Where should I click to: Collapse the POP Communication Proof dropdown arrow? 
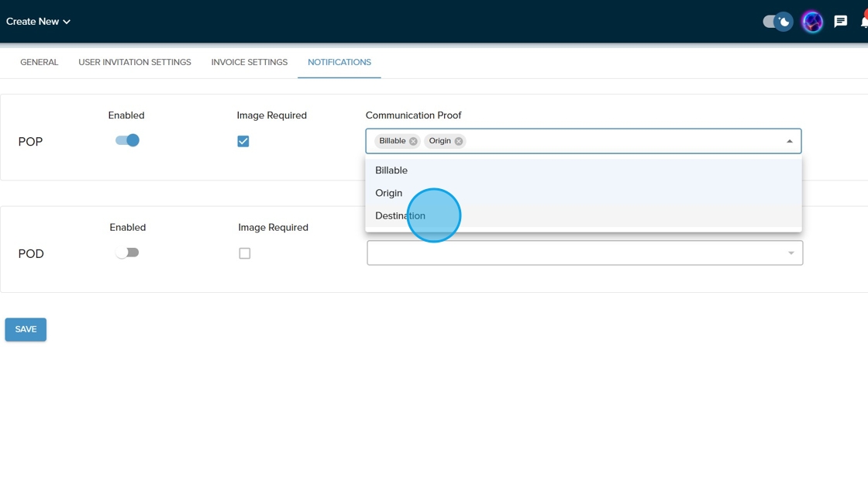coord(789,141)
